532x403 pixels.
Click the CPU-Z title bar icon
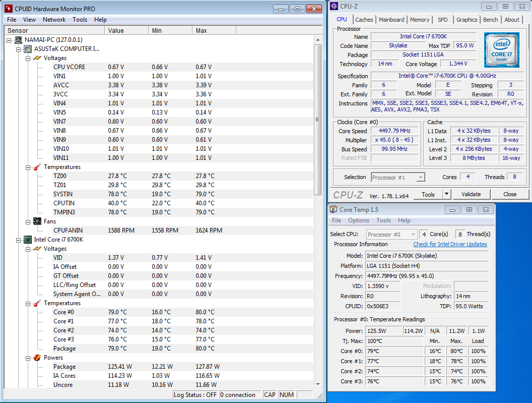coord(334,6)
